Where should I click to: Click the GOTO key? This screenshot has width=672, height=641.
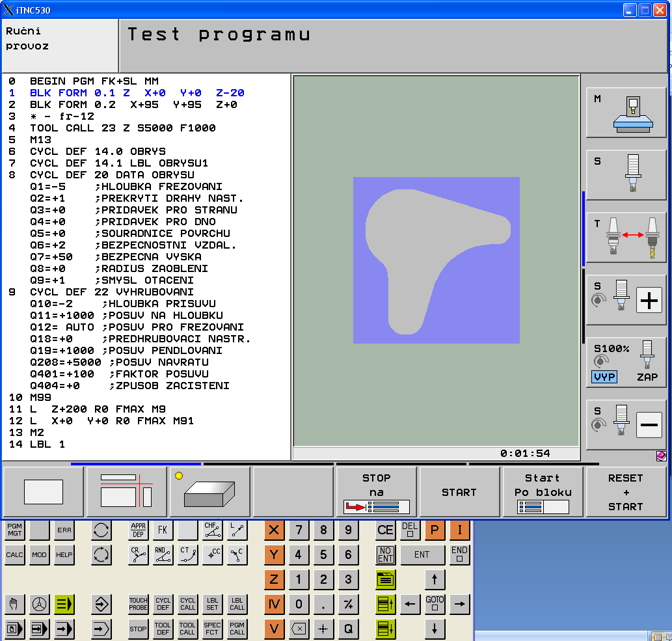tap(435, 604)
